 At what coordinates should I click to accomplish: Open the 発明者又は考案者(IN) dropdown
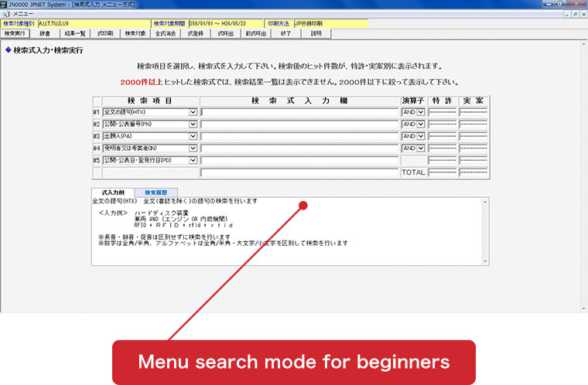point(193,148)
